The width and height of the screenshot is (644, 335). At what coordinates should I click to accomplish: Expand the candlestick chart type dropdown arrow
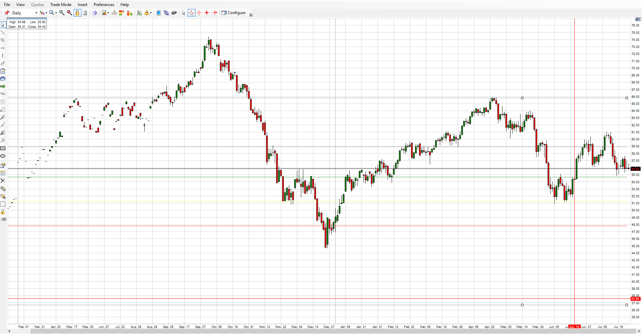[46, 13]
